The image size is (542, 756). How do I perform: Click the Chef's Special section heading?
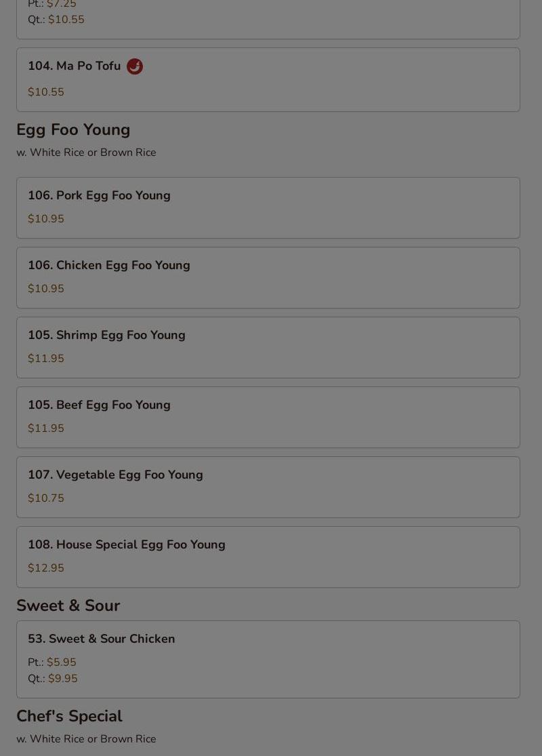(x=69, y=716)
